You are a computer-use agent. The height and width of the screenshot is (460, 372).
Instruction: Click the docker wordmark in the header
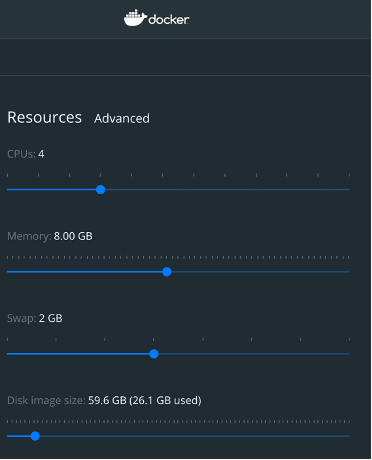pos(169,20)
